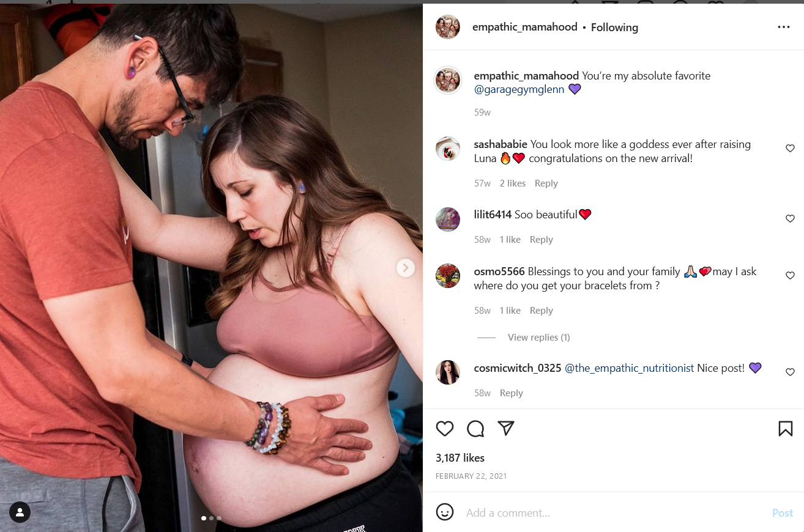Open comment bubble icon under post
804x532 pixels.
[x=475, y=429]
